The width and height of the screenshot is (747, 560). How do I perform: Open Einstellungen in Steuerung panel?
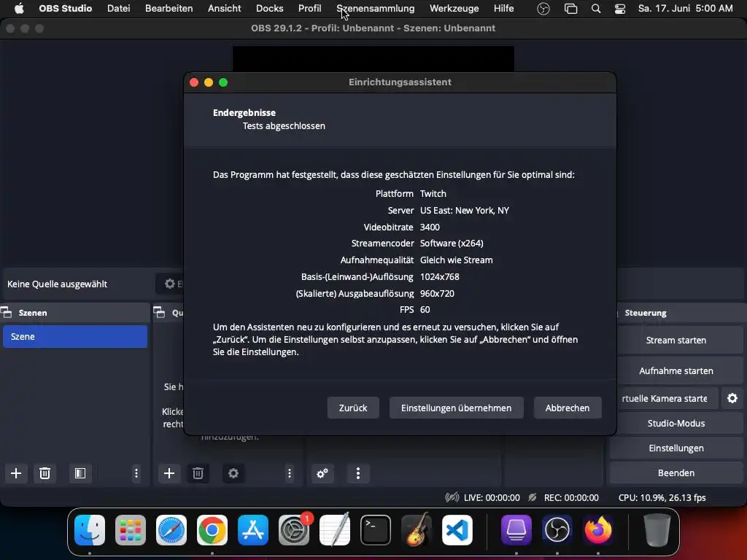[676, 448]
